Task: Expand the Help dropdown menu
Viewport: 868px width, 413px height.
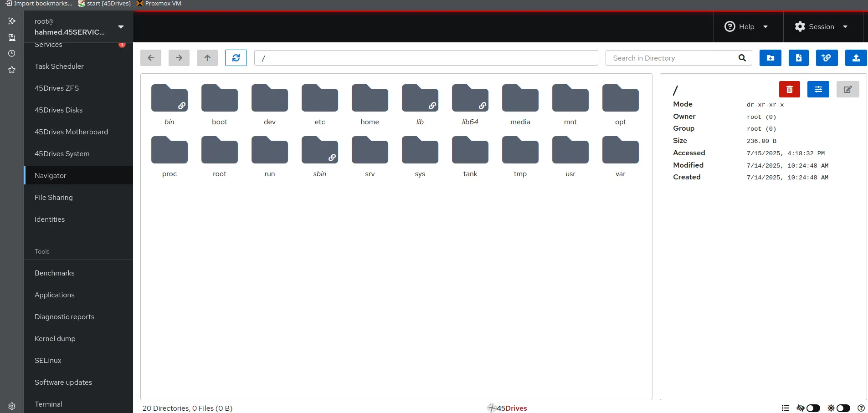Action: click(746, 27)
